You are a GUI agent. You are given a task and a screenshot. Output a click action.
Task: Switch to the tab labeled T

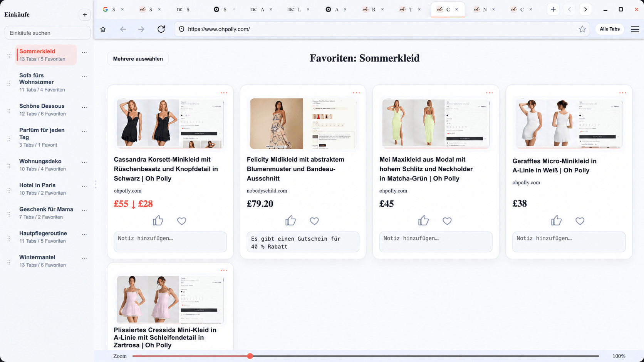[406, 9]
